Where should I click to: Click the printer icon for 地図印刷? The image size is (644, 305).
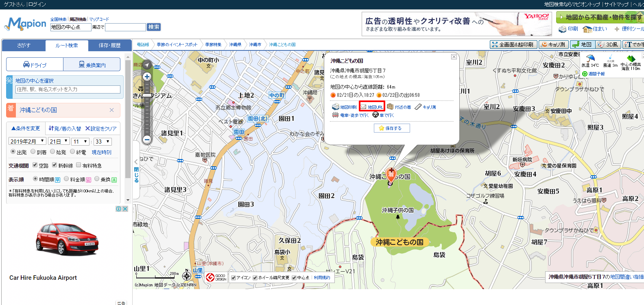point(335,107)
